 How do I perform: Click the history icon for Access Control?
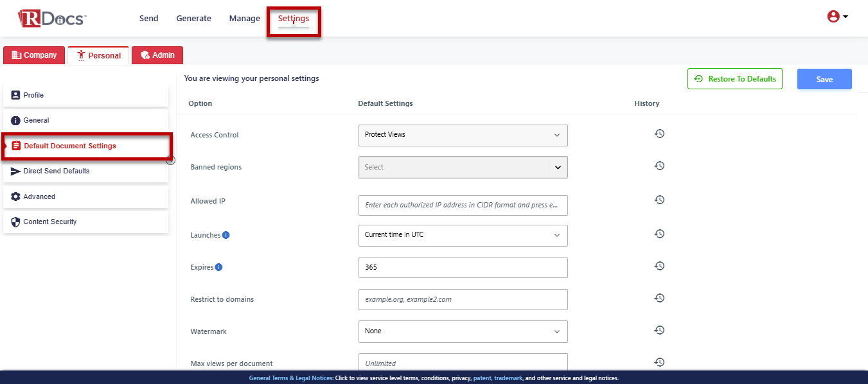coord(659,134)
